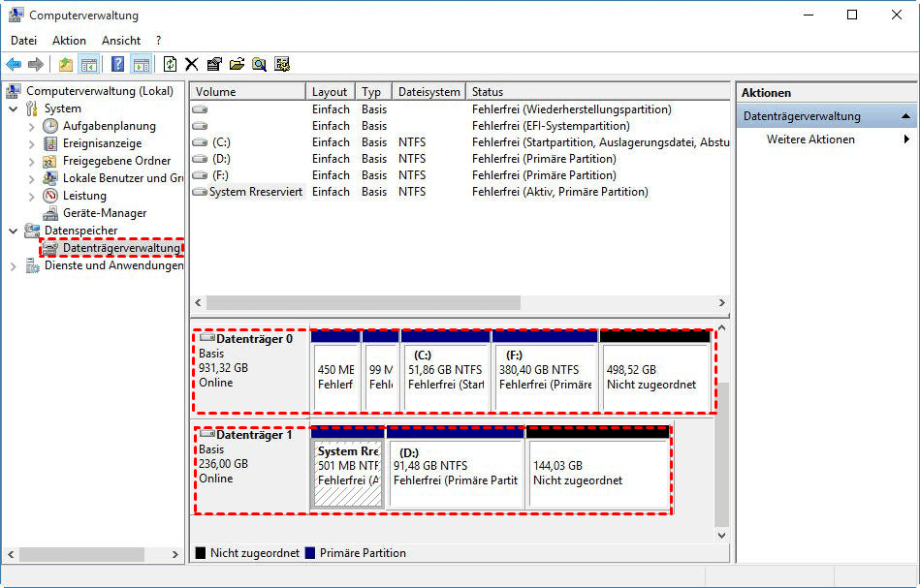This screenshot has height=588, width=920.
Task: Collapse the Datenspeicher tree node
Action: pos(14,231)
